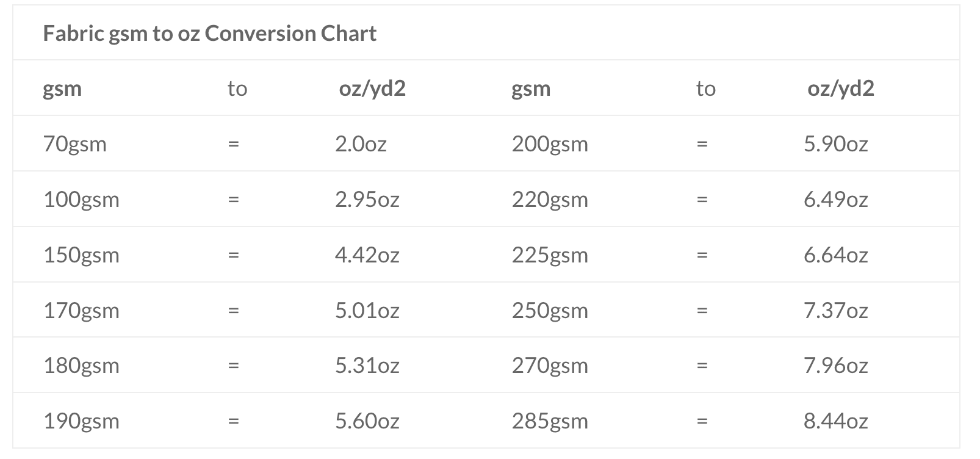Select the 190gsm cell
Viewport: 980px width, 459px height.
(x=81, y=421)
